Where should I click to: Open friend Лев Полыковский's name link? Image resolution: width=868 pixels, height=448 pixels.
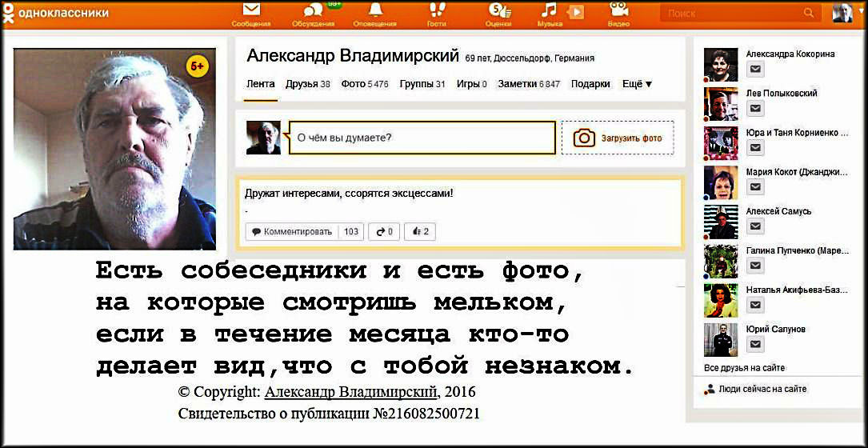[782, 94]
